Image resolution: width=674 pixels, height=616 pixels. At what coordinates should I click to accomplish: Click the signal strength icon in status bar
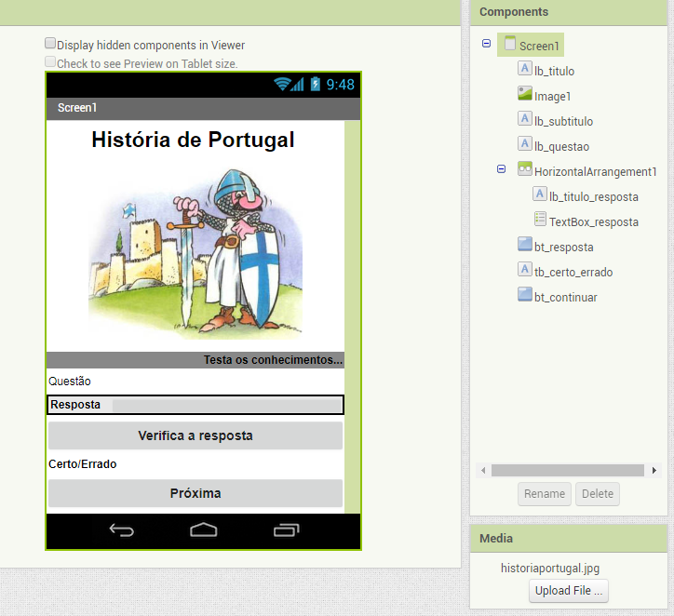[x=298, y=84]
